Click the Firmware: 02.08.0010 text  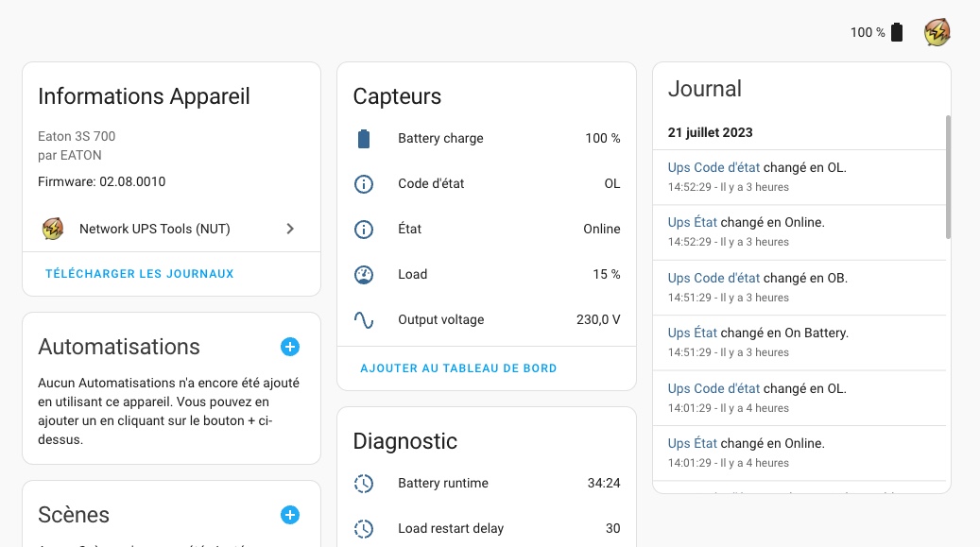pos(102,182)
